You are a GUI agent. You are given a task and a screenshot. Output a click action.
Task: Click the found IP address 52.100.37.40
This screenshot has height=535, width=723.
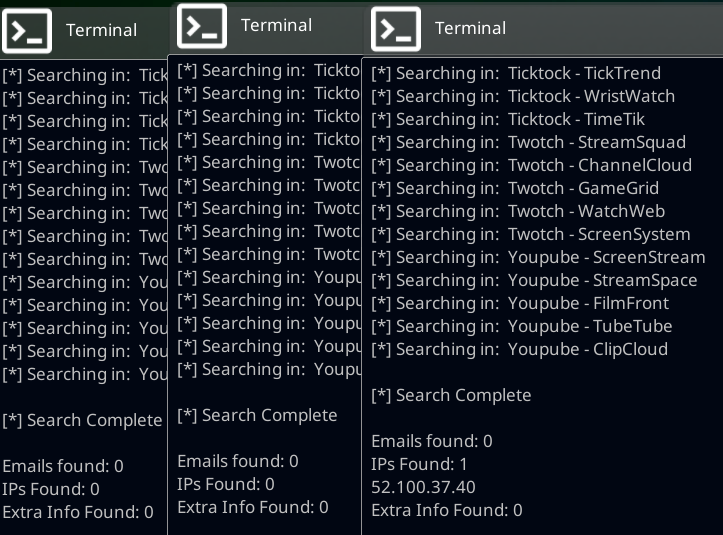[423, 487]
